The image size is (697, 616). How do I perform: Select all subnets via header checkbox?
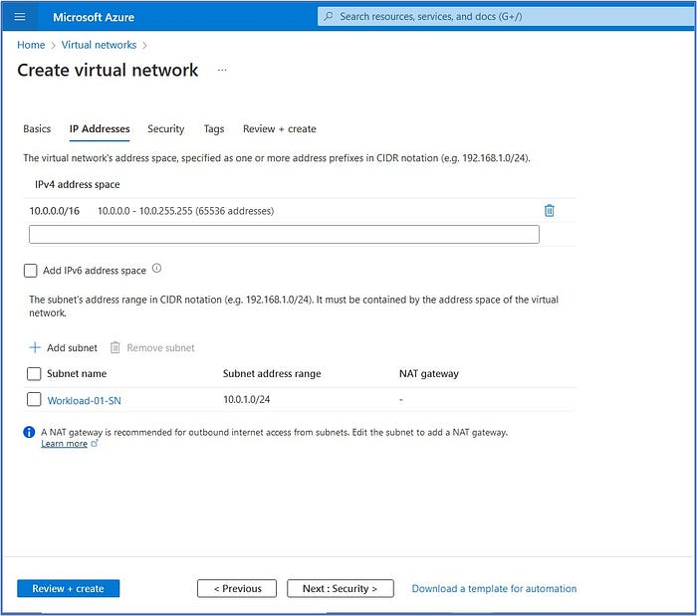tap(34, 373)
